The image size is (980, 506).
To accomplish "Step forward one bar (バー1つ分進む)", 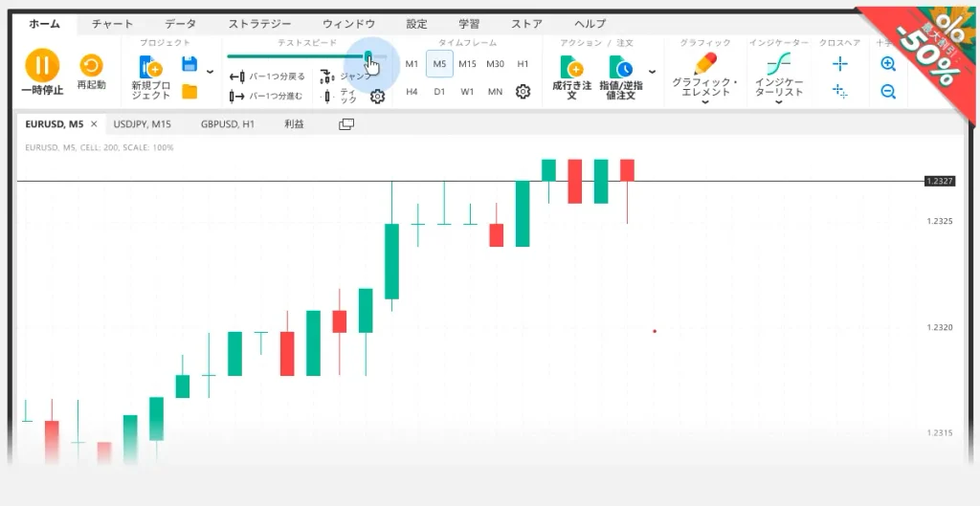I will pos(266,97).
